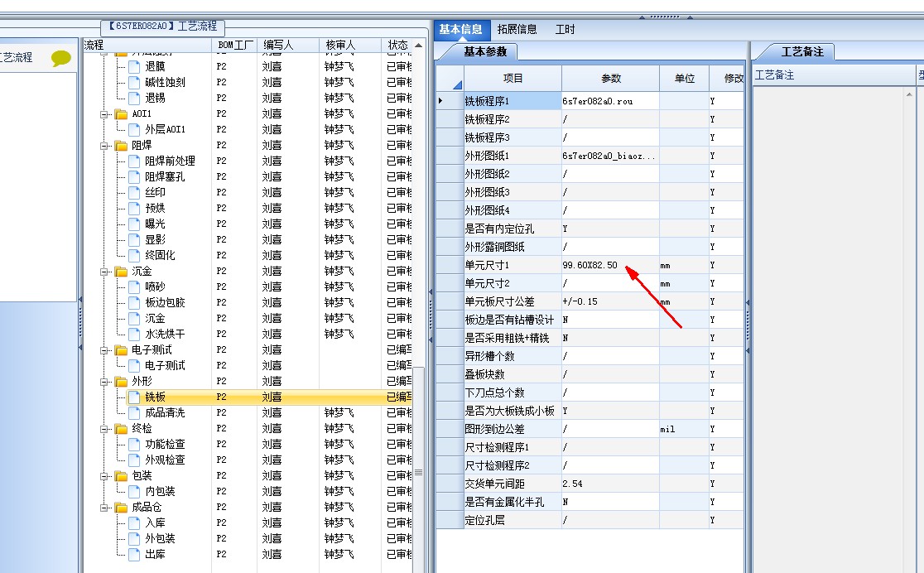Collapse the 电子测试 tree node
Viewport: 924px width, 573px height.
tap(104, 350)
